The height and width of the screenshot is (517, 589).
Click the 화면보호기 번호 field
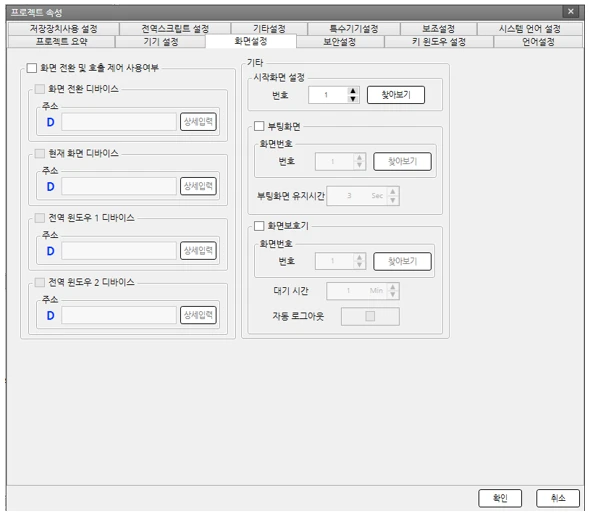click(x=334, y=261)
